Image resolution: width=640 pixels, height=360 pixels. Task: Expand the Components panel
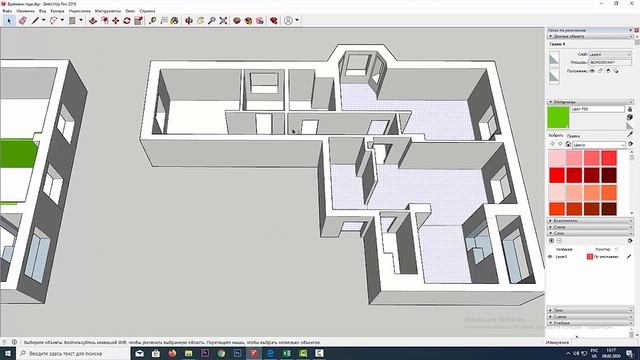click(x=590, y=220)
